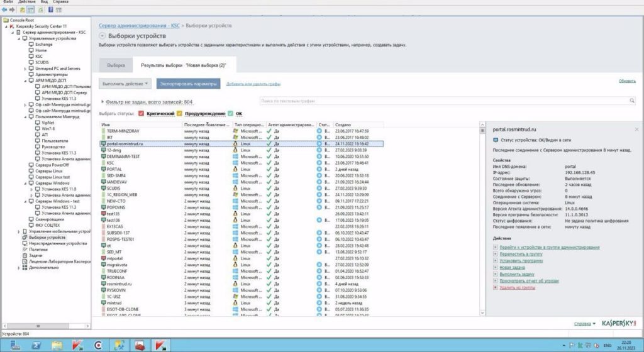The height and width of the screenshot is (352, 644).
Task: Toggle the OK status checkbox
Action: point(230,113)
